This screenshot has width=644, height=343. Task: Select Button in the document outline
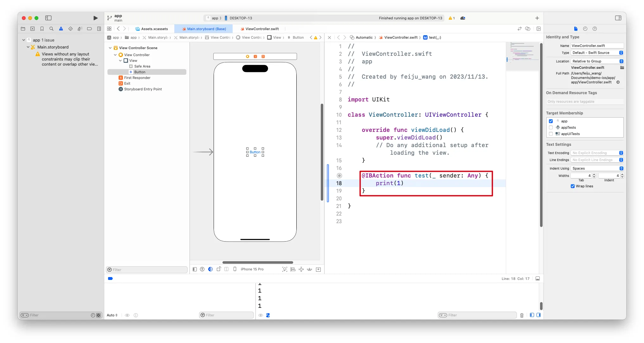click(140, 72)
